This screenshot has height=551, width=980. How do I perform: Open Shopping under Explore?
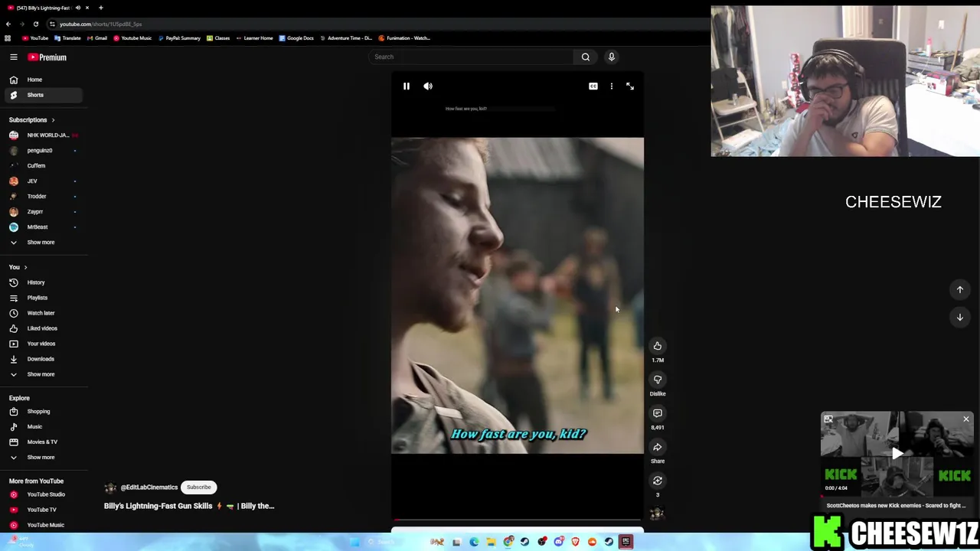point(44,412)
